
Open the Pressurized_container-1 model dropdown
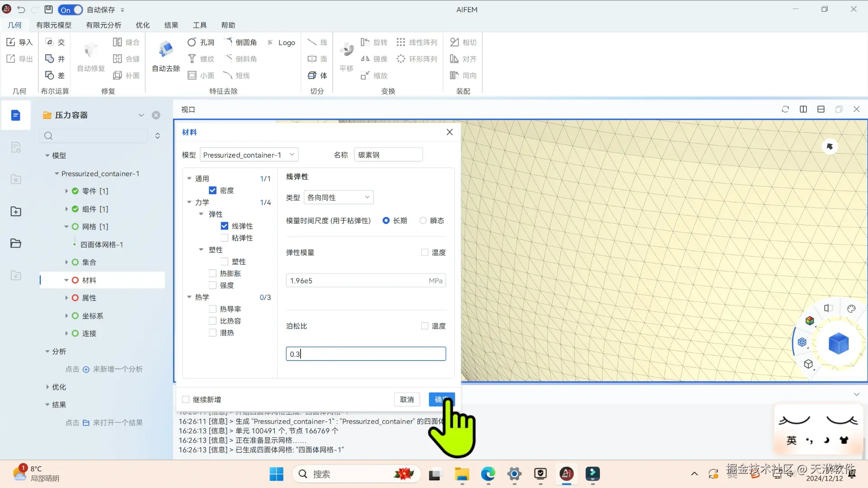coord(249,155)
